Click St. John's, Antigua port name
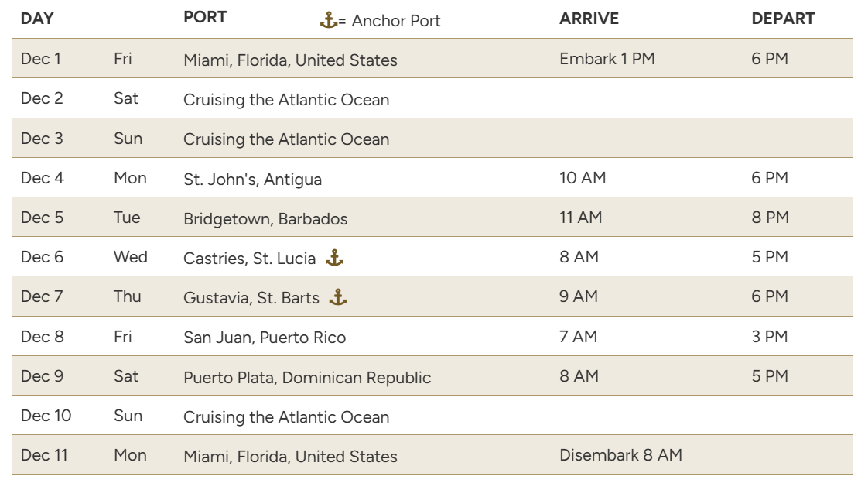Screen dimensions: 868x490 [252, 180]
